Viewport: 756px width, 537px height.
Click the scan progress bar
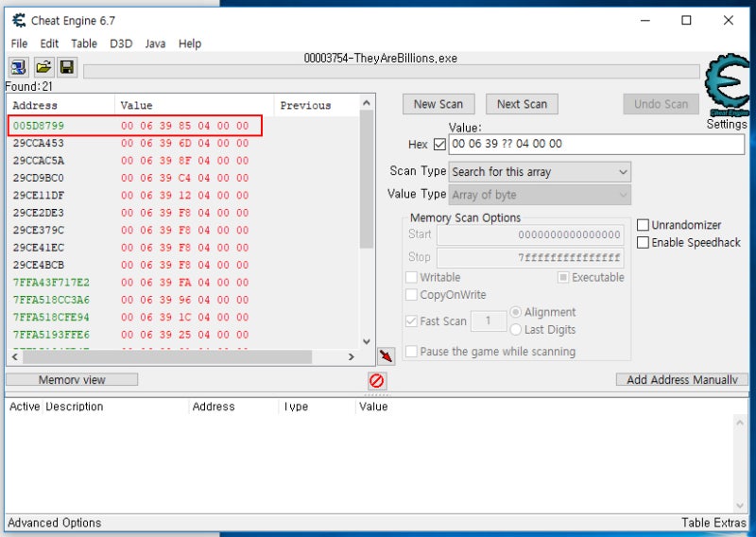[x=391, y=72]
